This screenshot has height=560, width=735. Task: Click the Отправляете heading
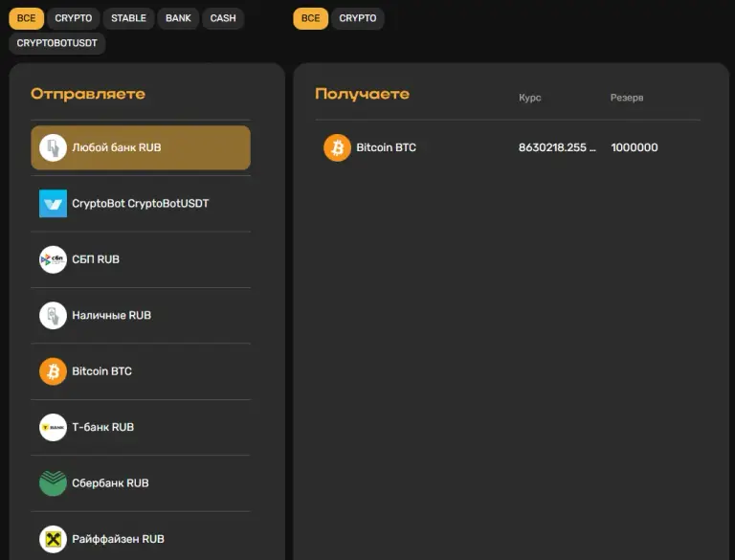[88, 94]
